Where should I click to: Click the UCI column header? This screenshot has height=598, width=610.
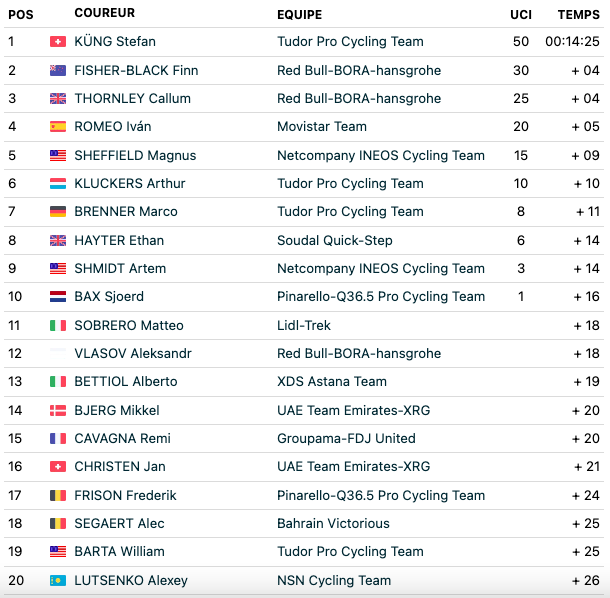[521, 15]
